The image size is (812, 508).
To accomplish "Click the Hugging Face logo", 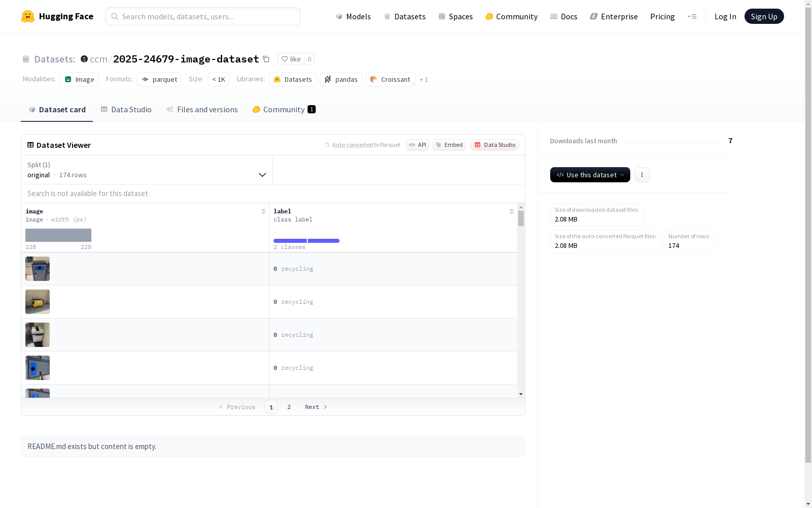I will pos(57,16).
